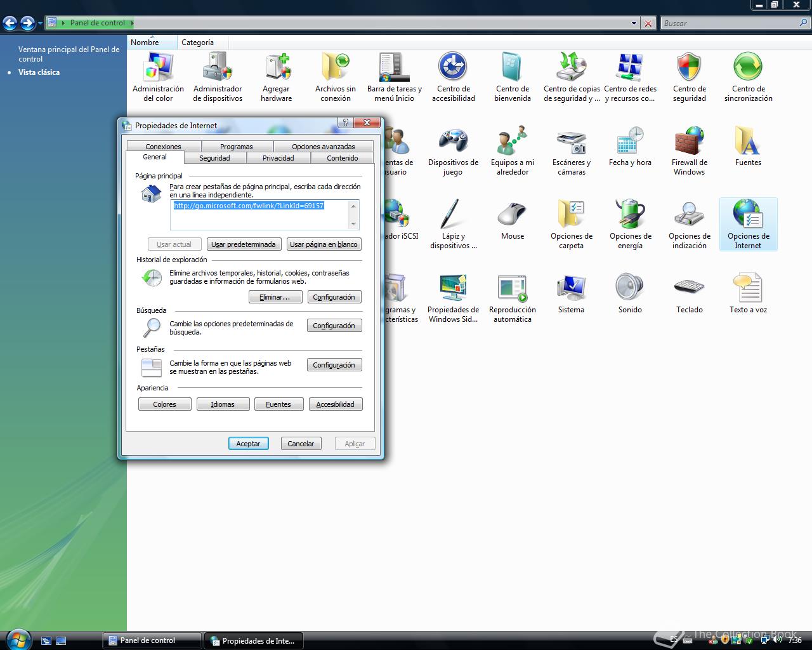This screenshot has width=812, height=650.
Task: Click the Fuentes appearance button
Action: coord(278,404)
